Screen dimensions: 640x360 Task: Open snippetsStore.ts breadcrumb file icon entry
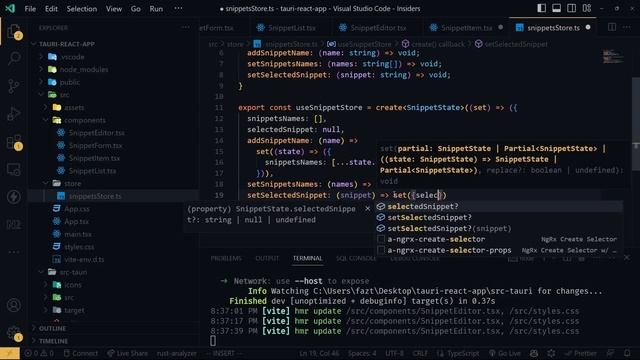coord(285,44)
